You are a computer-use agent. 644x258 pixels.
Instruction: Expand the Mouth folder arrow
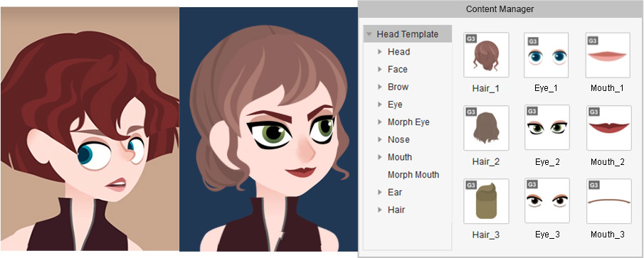[x=379, y=157]
